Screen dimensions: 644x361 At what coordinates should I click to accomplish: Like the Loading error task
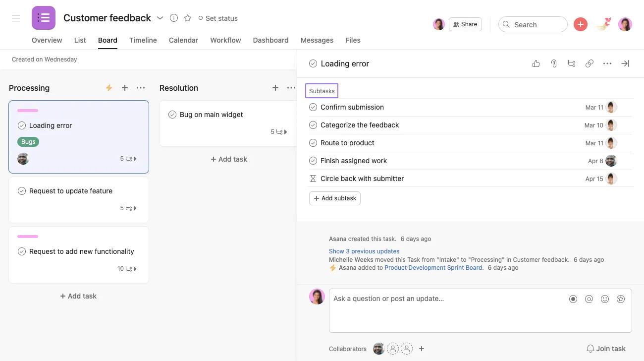click(x=536, y=63)
